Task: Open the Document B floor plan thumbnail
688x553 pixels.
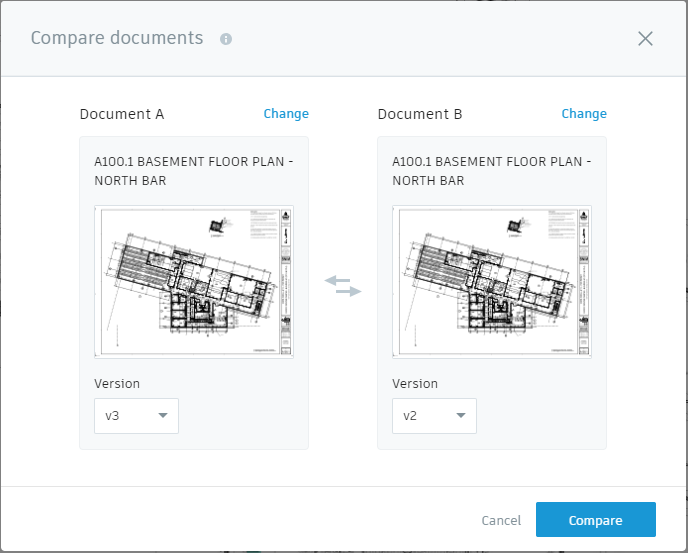Action: [x=492, y=282]
